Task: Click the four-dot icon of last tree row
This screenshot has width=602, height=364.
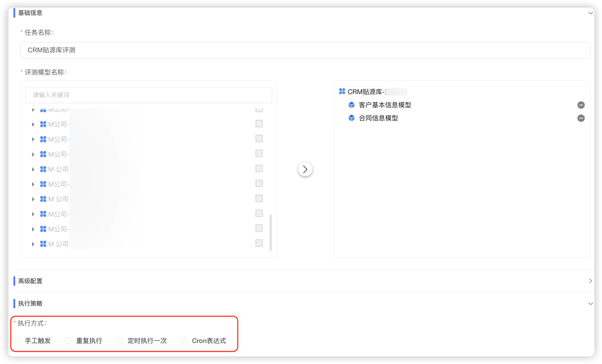Action: tap(43, 244)
